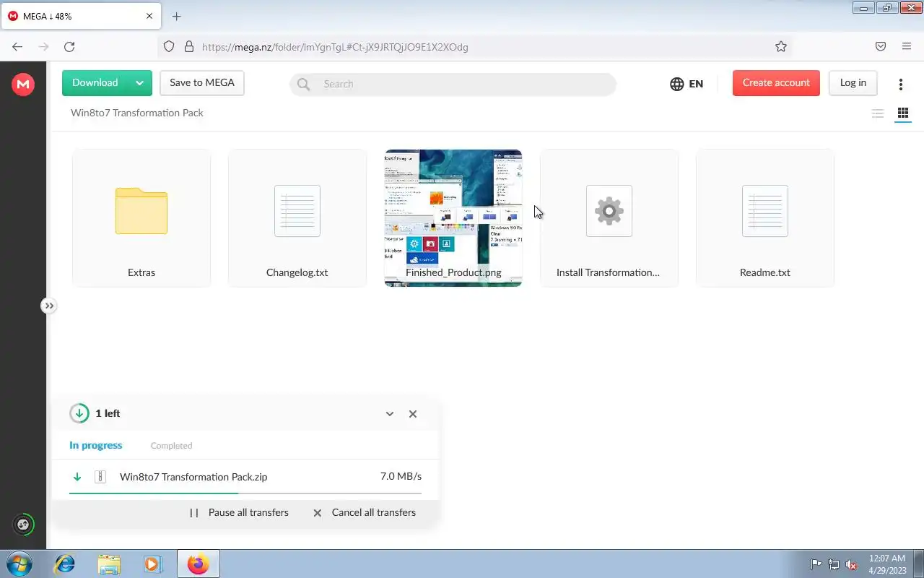Reload the current page
924x578 pixels.
69,47
